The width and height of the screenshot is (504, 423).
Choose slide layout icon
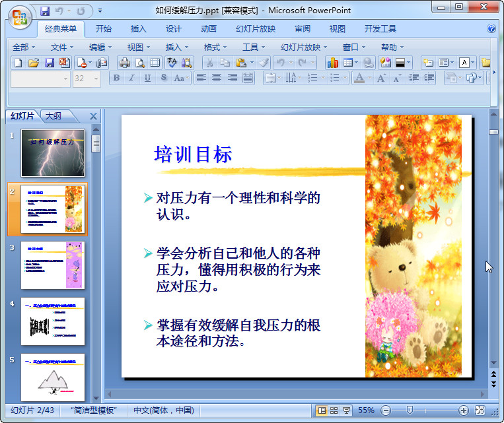443,63
